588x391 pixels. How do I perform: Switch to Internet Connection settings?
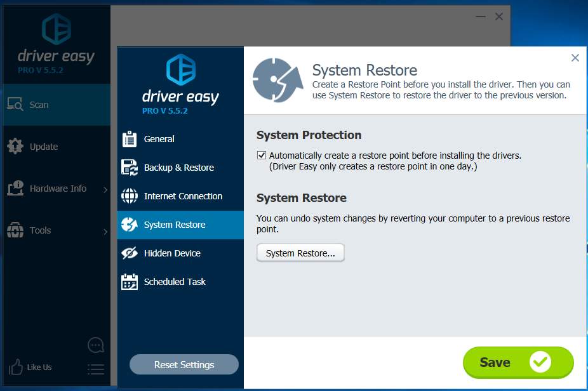click(180, 196)
